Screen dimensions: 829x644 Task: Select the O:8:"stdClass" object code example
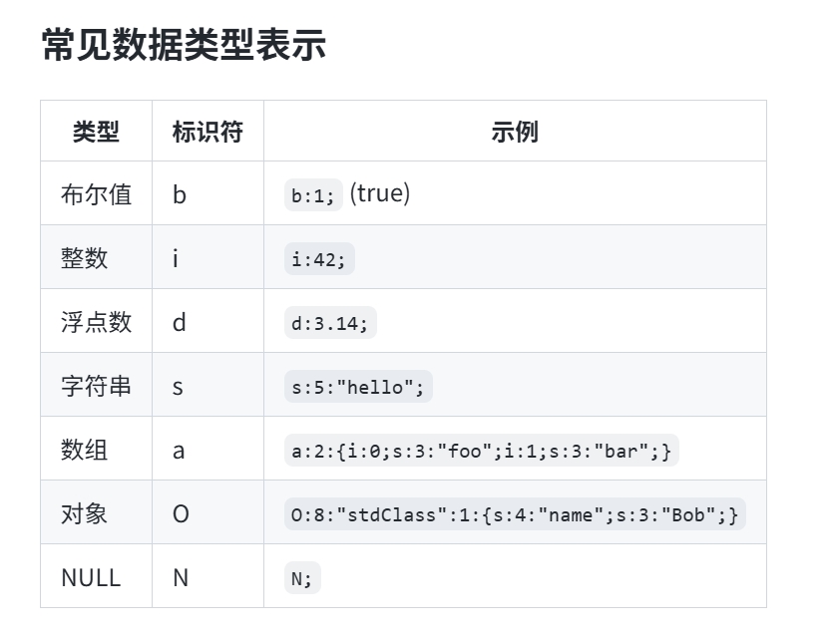(x=515, y=514)
